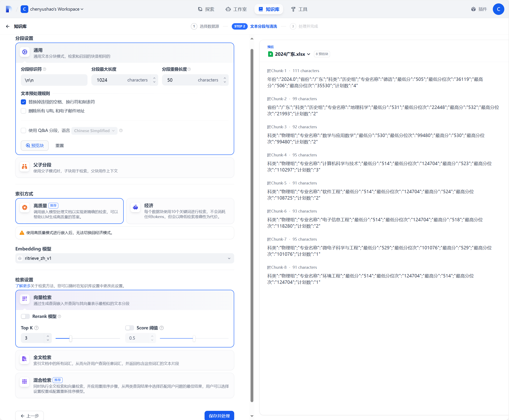Show the Top K help icon
The width and height of the screenshot is (509, 420).
point(36,328)
